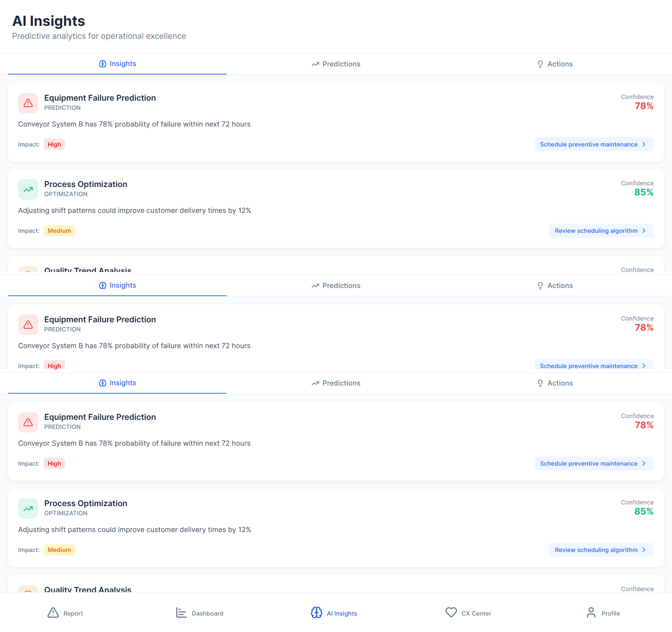Click the AI Insights brain icon in bottom bar

click(x=316, y=613)
